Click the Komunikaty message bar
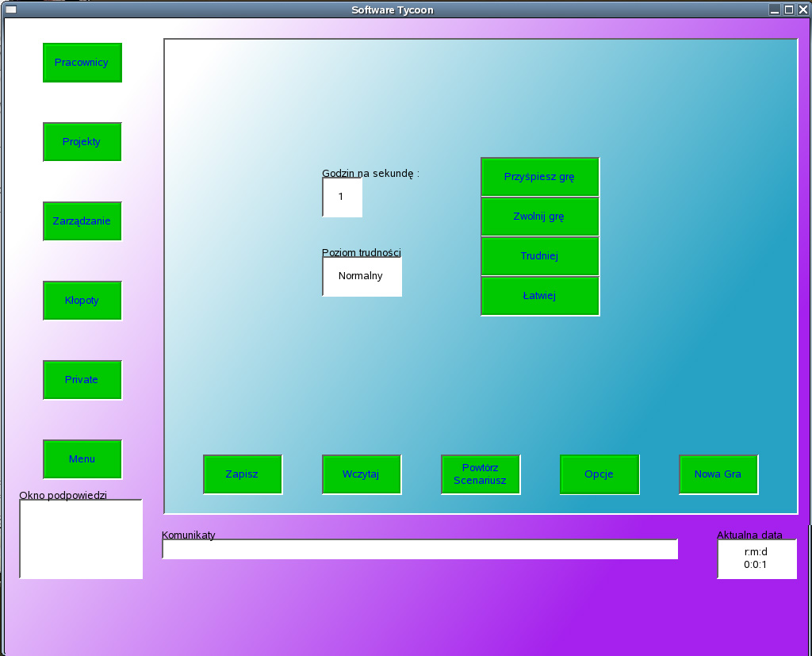 [x=419, y=549]
